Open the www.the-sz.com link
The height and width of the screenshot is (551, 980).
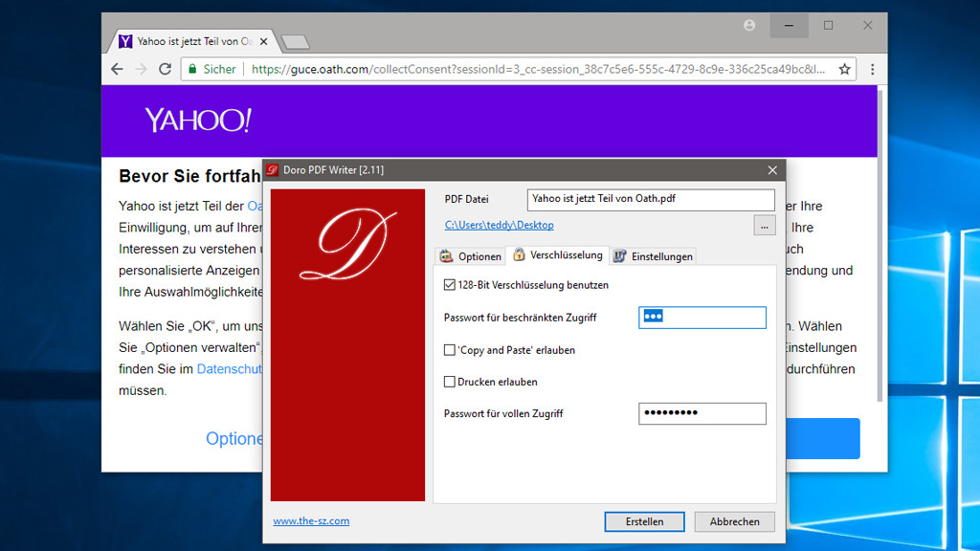[311, 521]
